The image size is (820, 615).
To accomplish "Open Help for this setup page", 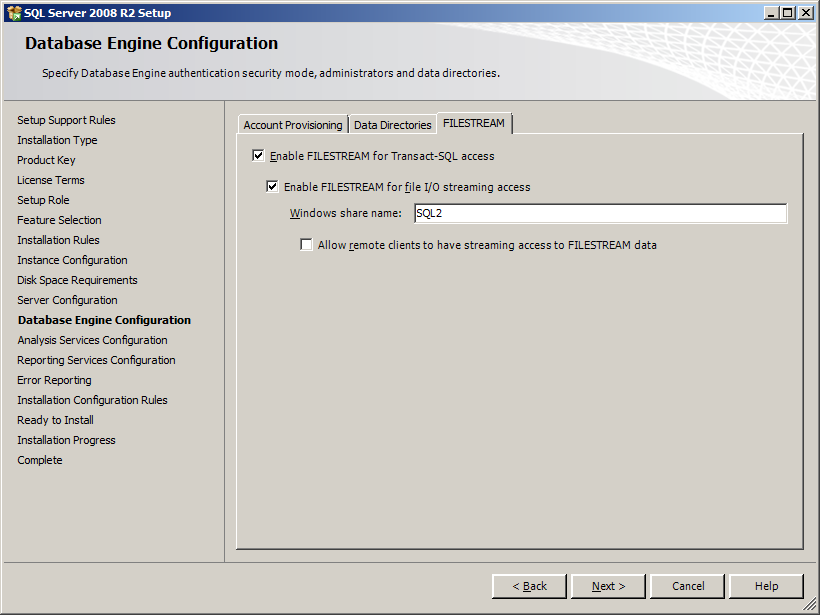I will point(766,586).
